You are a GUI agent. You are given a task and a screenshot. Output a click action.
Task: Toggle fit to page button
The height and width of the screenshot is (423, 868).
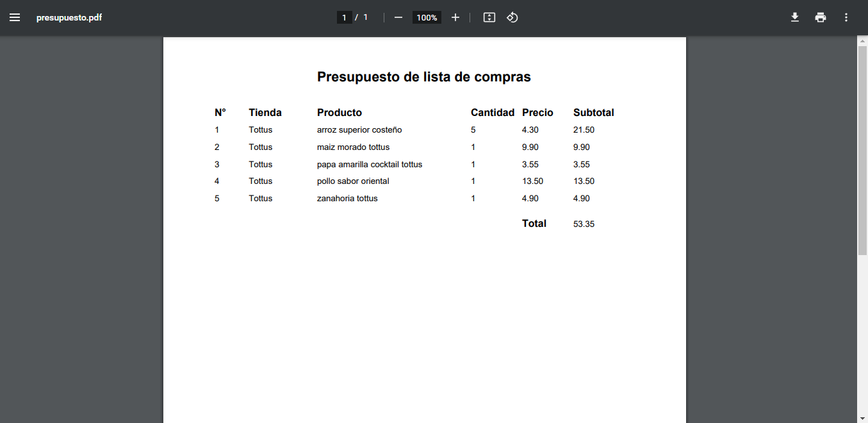click(x=489, y=17)
